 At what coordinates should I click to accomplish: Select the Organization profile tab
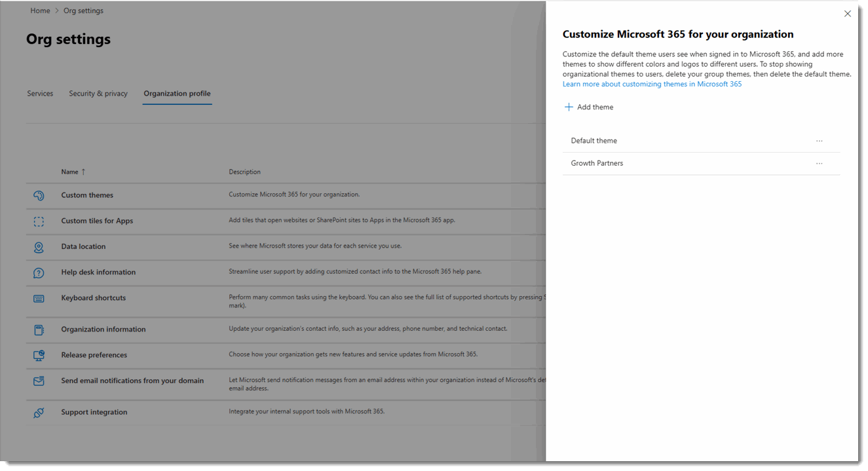click(x=177, y=94)
